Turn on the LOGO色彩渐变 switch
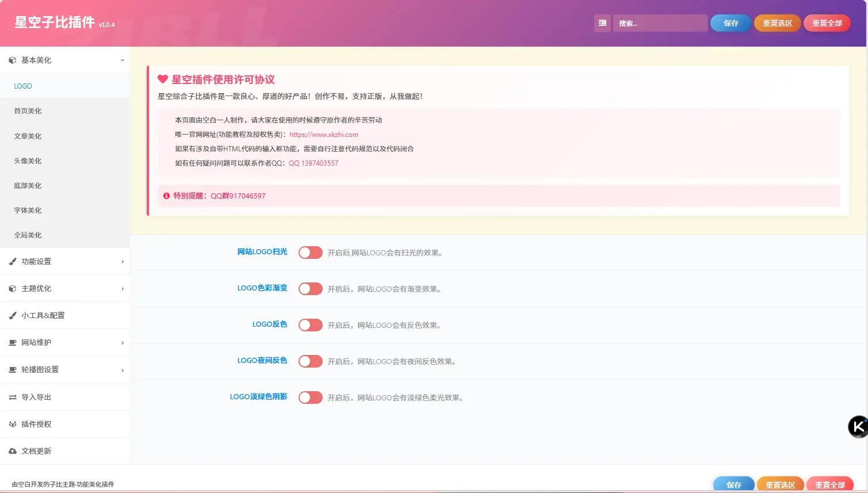Viewport: 868px width, 493px height. (x=310, y=289)
